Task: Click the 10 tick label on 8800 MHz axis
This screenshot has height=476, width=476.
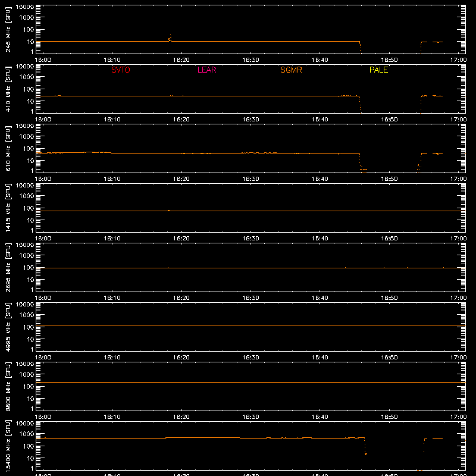Action: pos(30,399)
